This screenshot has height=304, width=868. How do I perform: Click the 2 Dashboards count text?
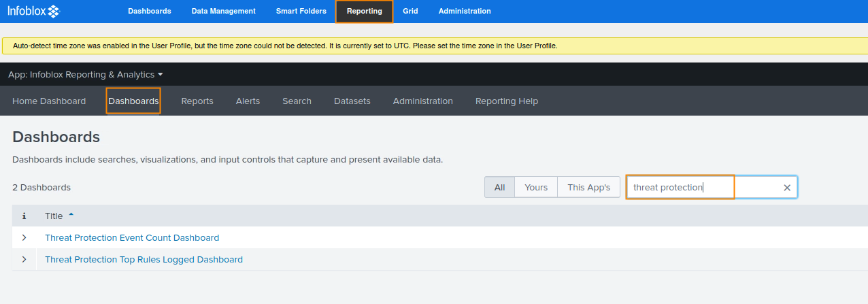tap(41, 187)
